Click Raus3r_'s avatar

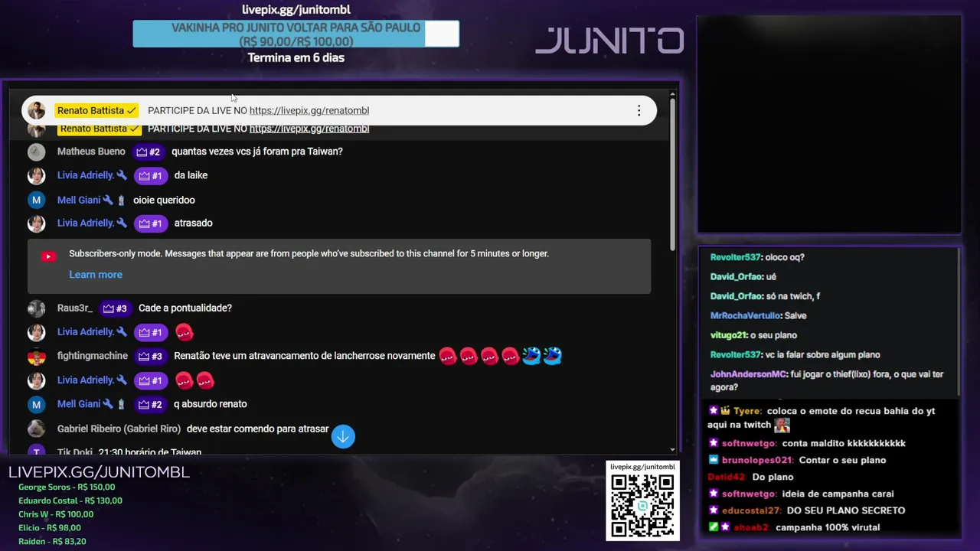pos(36,308)
